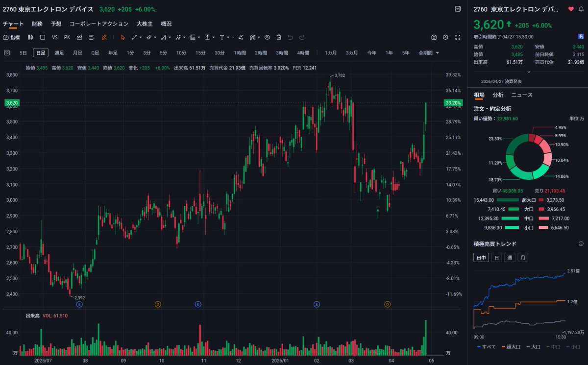Viewport: 588px width, 365px height.
Task: Set chart range to 3カ月
Action: click(x=353, y=52)
